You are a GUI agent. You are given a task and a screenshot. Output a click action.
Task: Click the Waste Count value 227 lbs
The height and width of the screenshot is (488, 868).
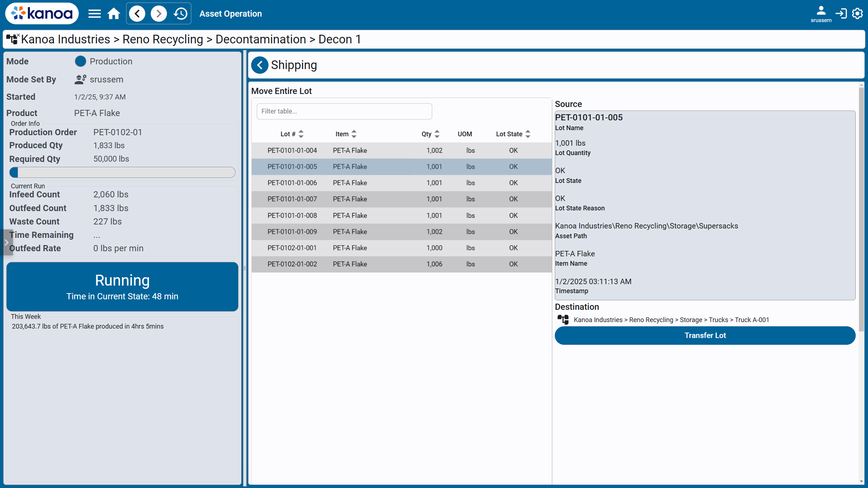tap(107, 222)
